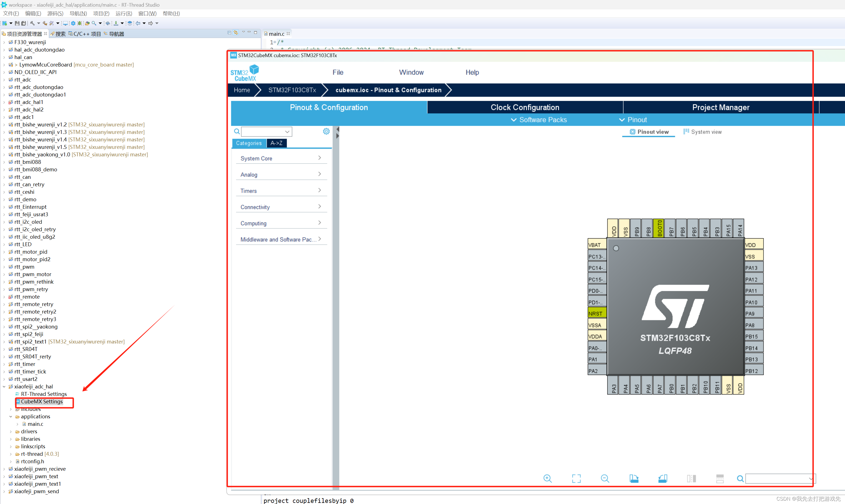Switch the list to Categories mode
This screenshot has width=845, height=504.
point(249,143)
